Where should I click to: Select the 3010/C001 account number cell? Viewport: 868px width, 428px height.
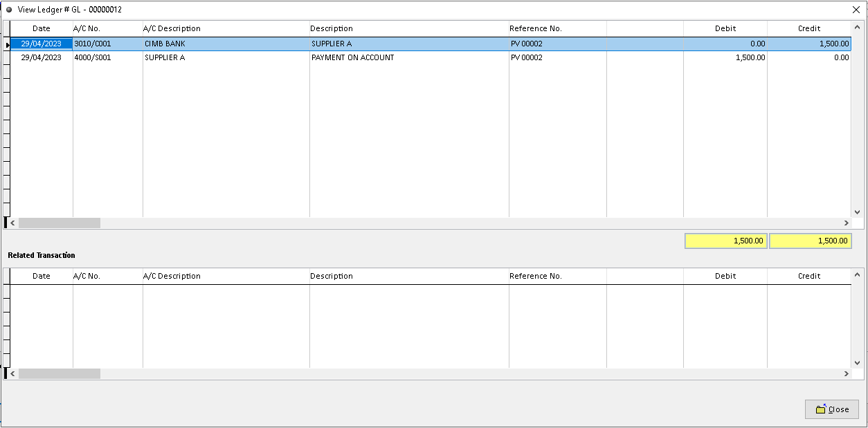tap(108, 44)
